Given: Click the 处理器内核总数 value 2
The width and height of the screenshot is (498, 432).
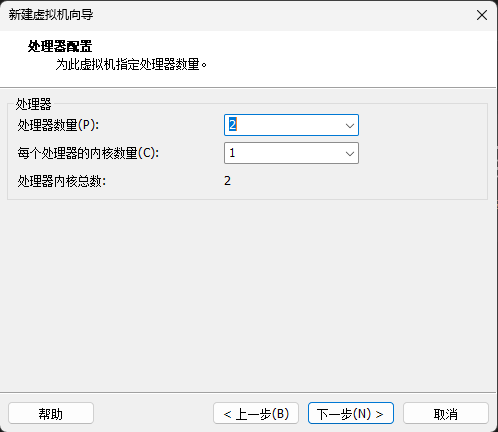Looking at the screenshot, I should pos(227,181).
